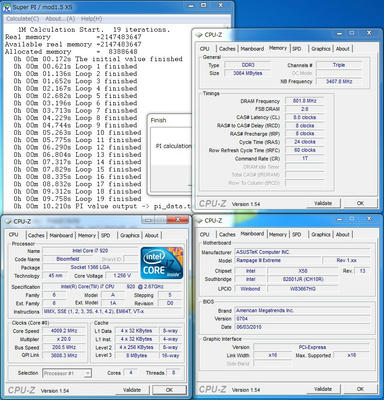Select Graphics tab in CPU window

click(x=130, y=235)
